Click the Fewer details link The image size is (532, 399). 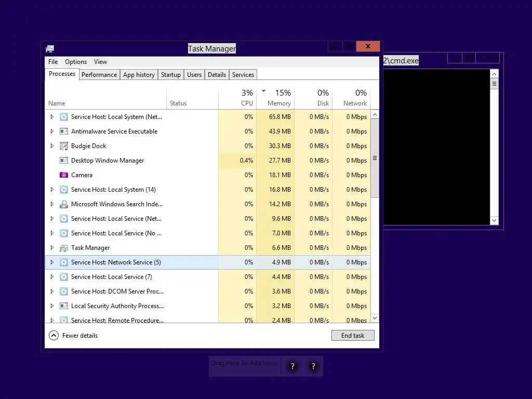(80, 336)
